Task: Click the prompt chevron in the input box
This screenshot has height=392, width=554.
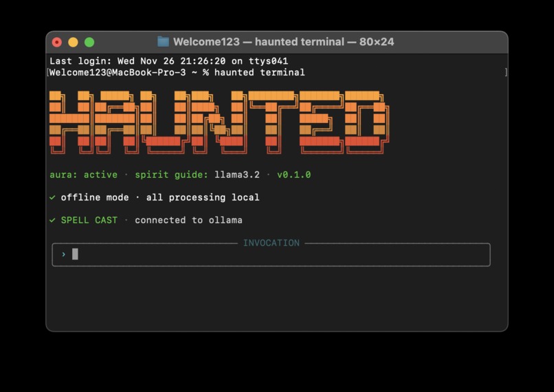Action: pos(64,254)
